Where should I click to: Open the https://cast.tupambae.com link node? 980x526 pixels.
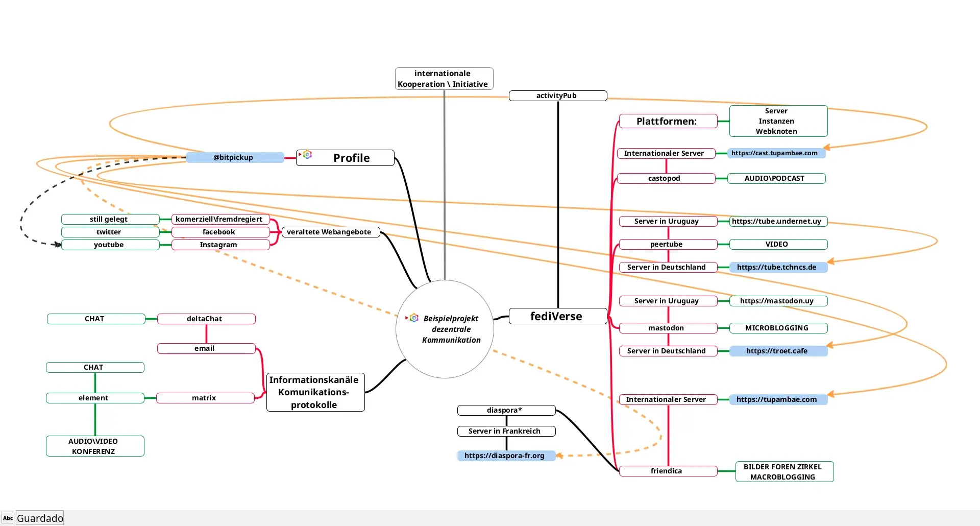774,153
